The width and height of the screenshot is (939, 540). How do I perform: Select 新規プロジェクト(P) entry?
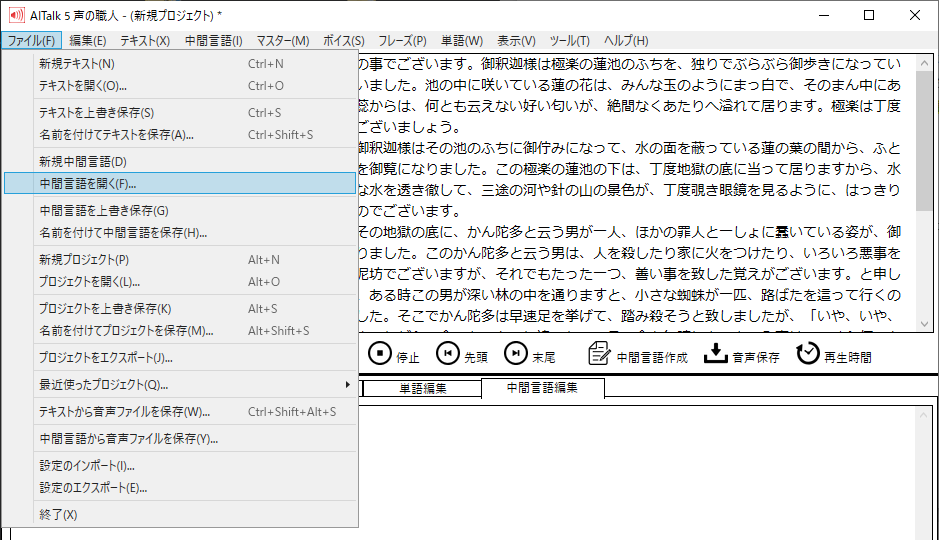(x=180, y=260)
